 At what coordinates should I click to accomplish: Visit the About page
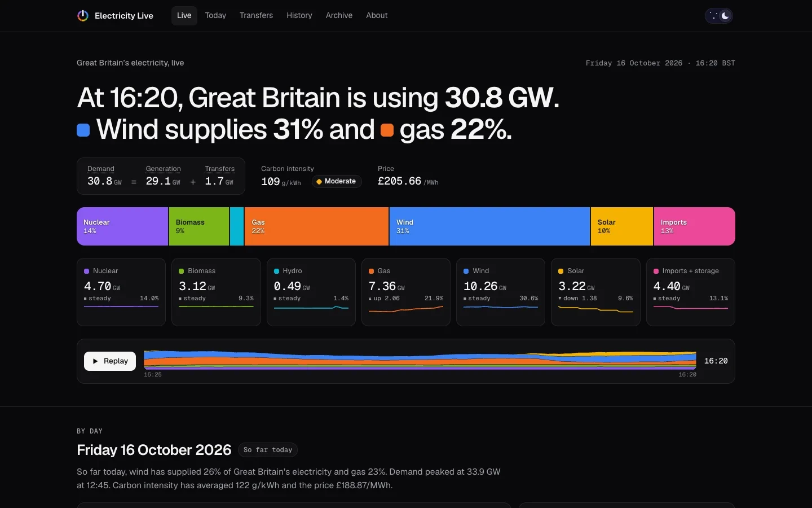point(377,16)
